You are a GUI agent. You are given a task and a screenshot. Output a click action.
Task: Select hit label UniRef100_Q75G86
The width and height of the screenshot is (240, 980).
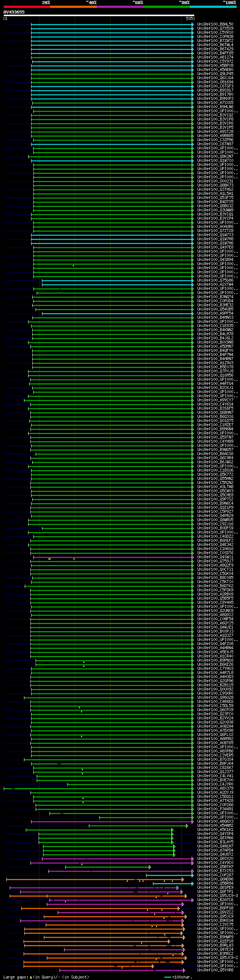(x=215, y=280)
